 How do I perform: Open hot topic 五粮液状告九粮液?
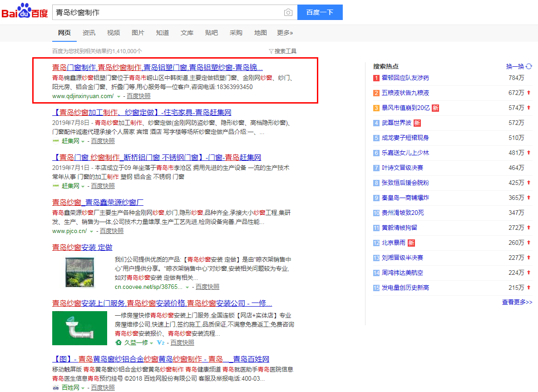[405, 93]
